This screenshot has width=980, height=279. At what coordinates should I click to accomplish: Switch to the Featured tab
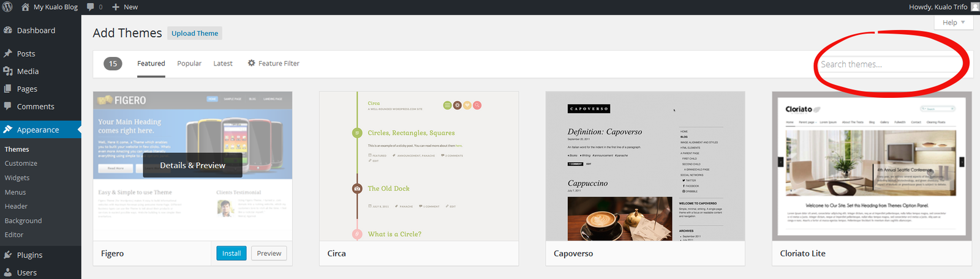(151, 64)
